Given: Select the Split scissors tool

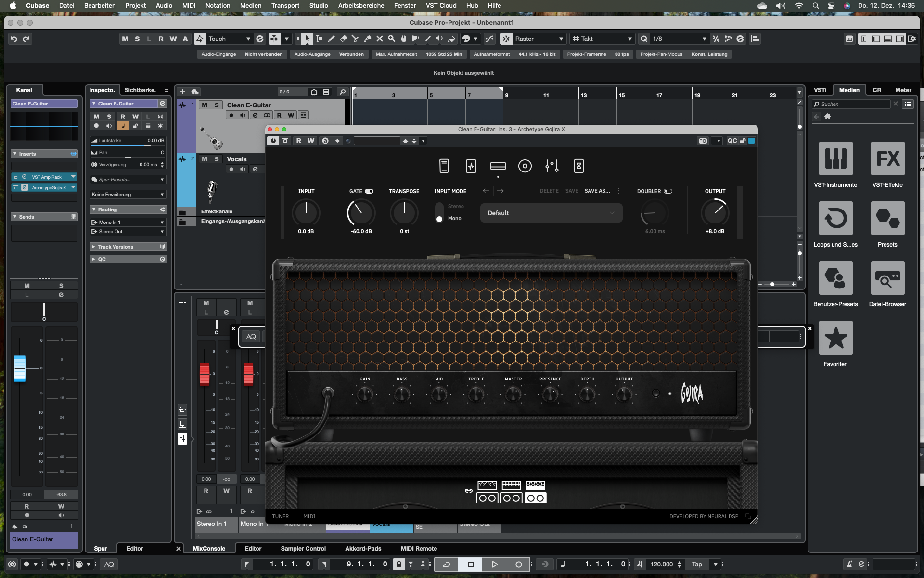Looking at the screenshot, I should coord(356,39).
